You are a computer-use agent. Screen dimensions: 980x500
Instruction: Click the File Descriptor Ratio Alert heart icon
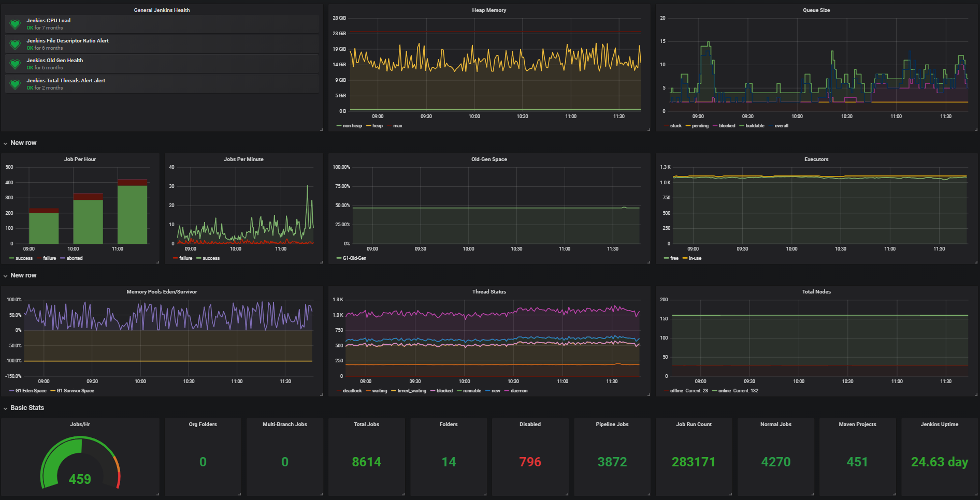pyautogui.click(x=15, y=45)
